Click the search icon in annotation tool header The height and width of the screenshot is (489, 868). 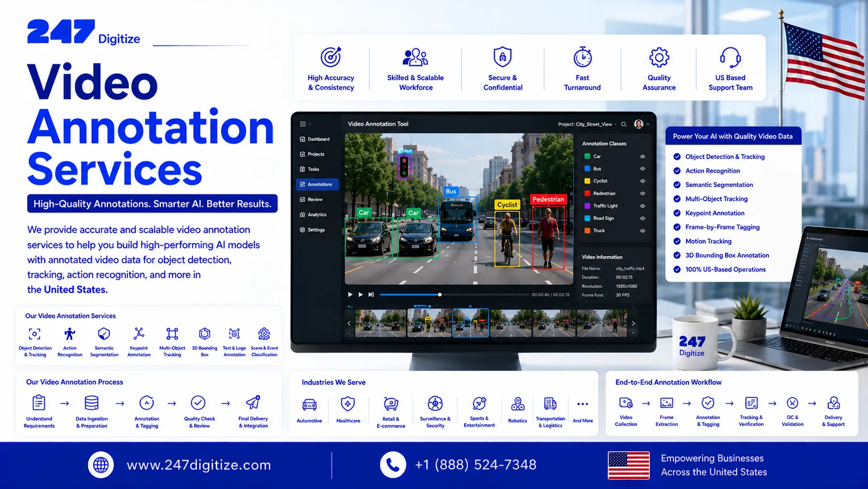pyautogui.click(x=624, y=124)
